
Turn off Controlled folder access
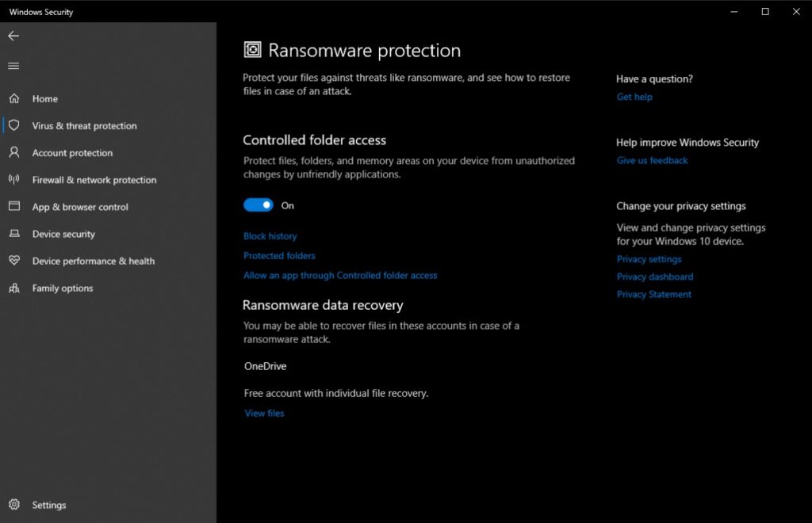tap(258, 204)
